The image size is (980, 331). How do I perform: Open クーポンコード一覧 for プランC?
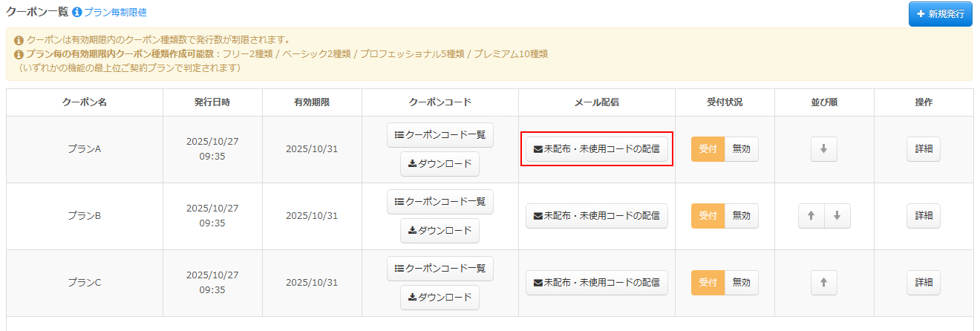coord(440,269)
